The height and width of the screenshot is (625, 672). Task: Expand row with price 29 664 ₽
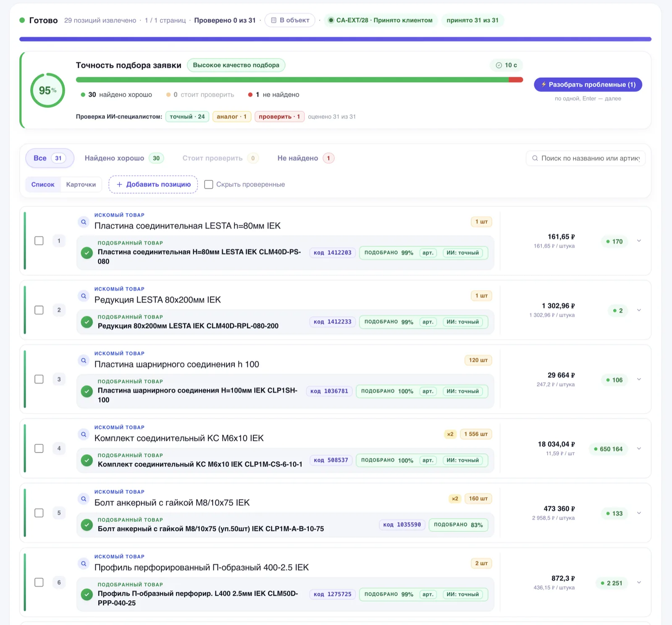[x=639, y=379]
